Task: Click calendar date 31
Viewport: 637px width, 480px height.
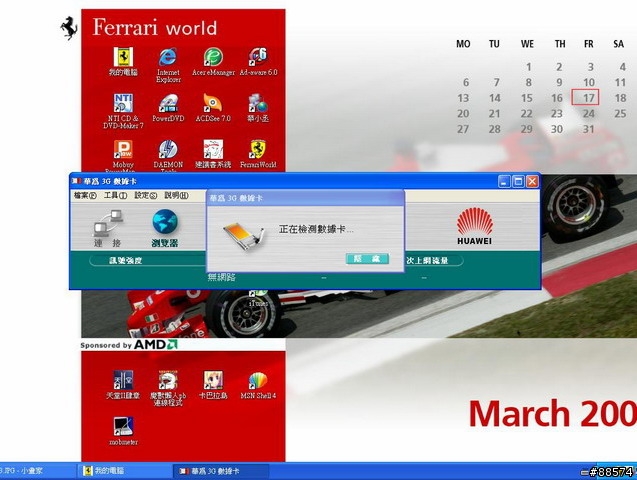Action: coord(589,129)
